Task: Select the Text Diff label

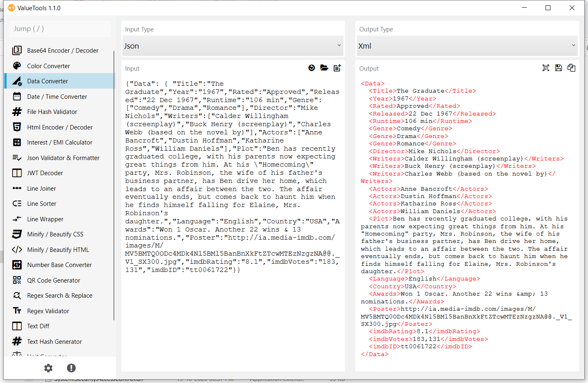Action: click(x=38, y=326)
